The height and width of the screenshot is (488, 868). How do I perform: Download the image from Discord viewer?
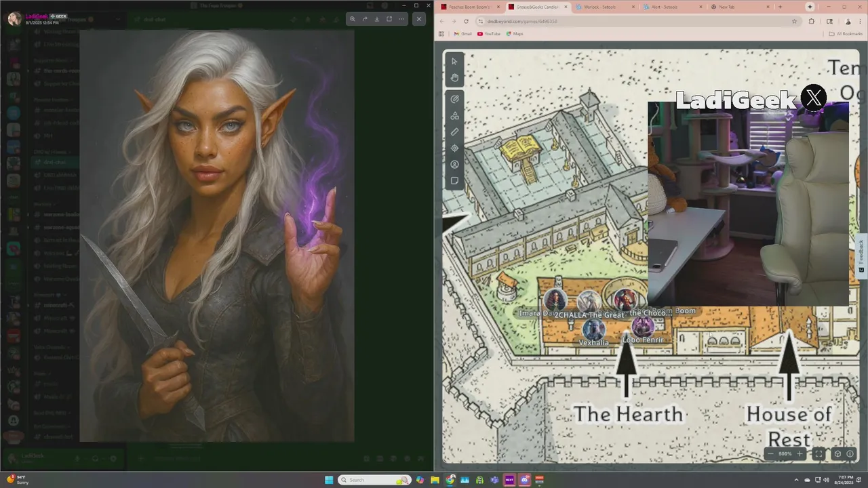377,19
